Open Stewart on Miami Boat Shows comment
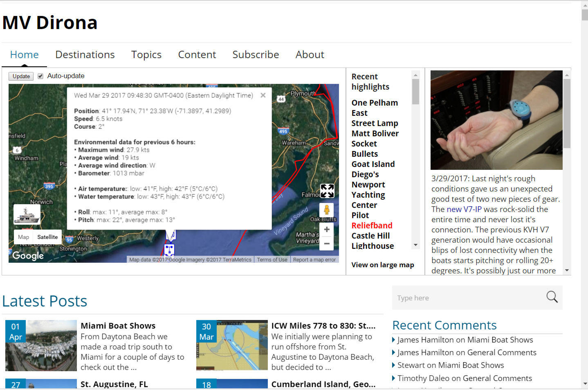The width and height of the screenshot is (588, 390). click(451, 365)
